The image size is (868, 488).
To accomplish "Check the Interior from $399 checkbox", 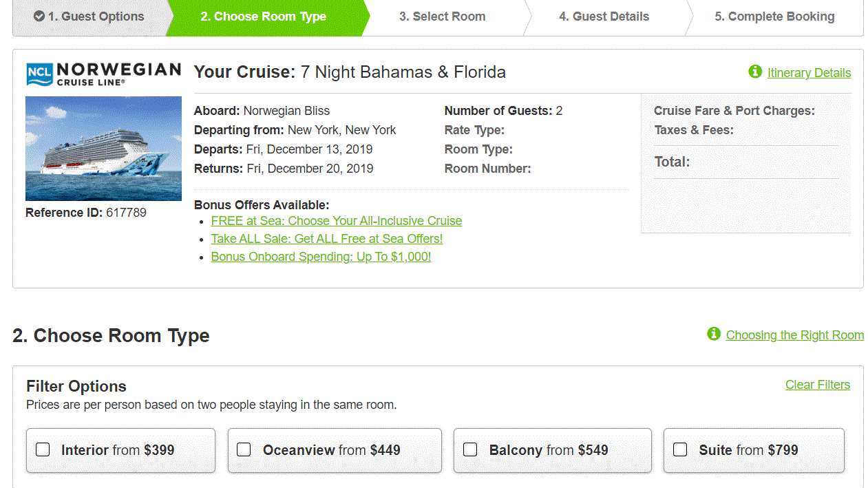I will click(43, 449).
